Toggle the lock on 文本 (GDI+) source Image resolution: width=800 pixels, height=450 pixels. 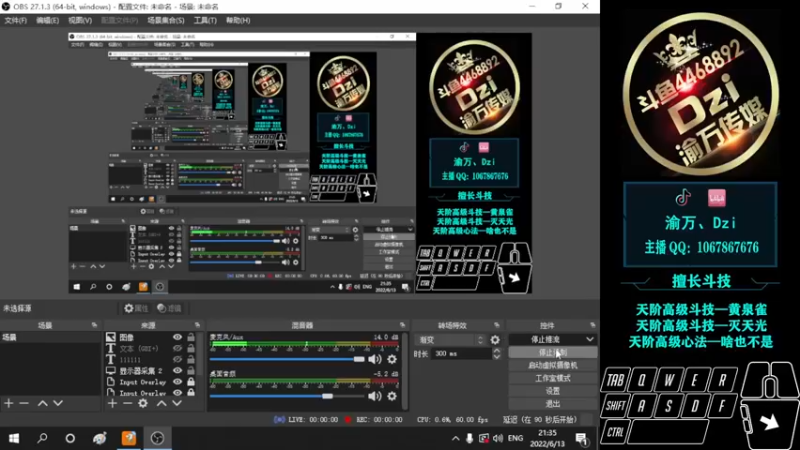[191, 348]
